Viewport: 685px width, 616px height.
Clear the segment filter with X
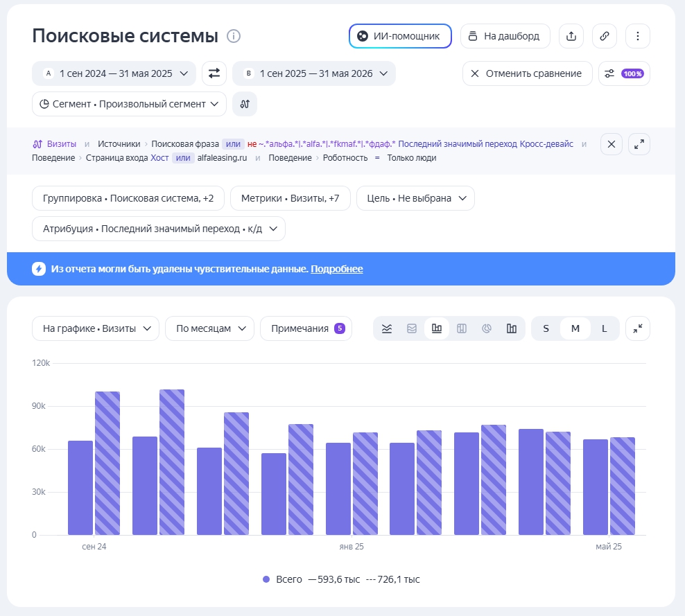tap(612, 144)
